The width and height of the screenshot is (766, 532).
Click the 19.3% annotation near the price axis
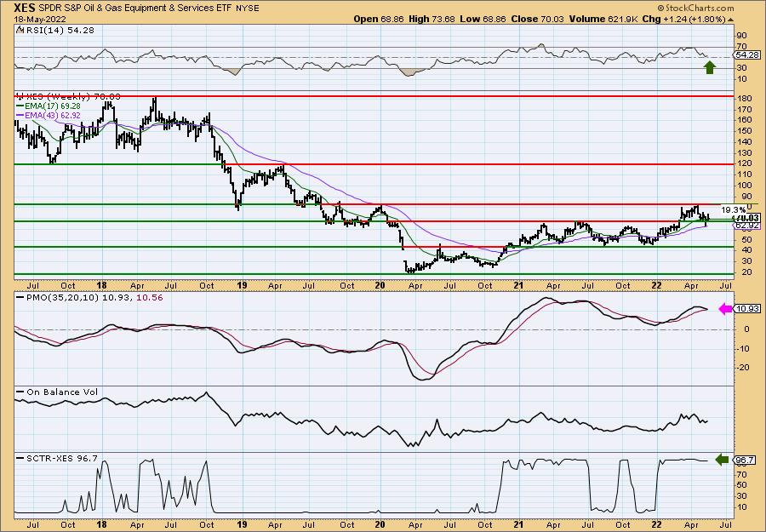(x=734, y=209)
